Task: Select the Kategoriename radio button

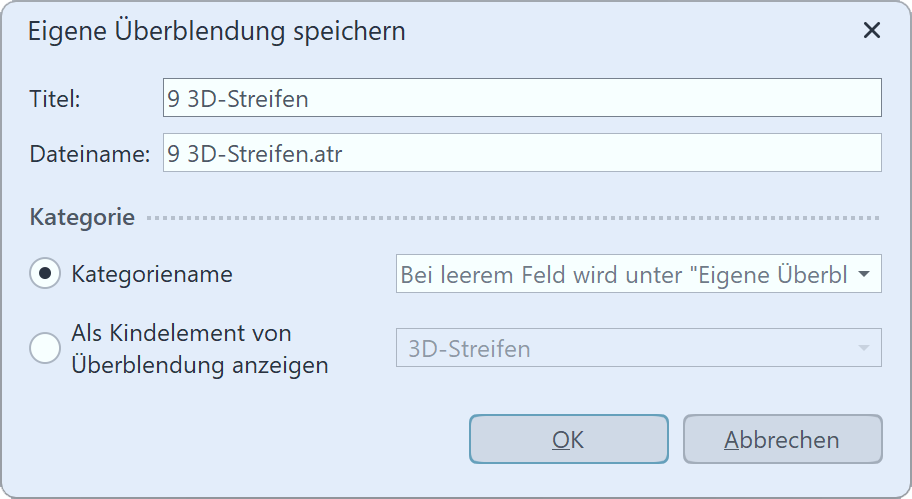Action: click(45, 274)
